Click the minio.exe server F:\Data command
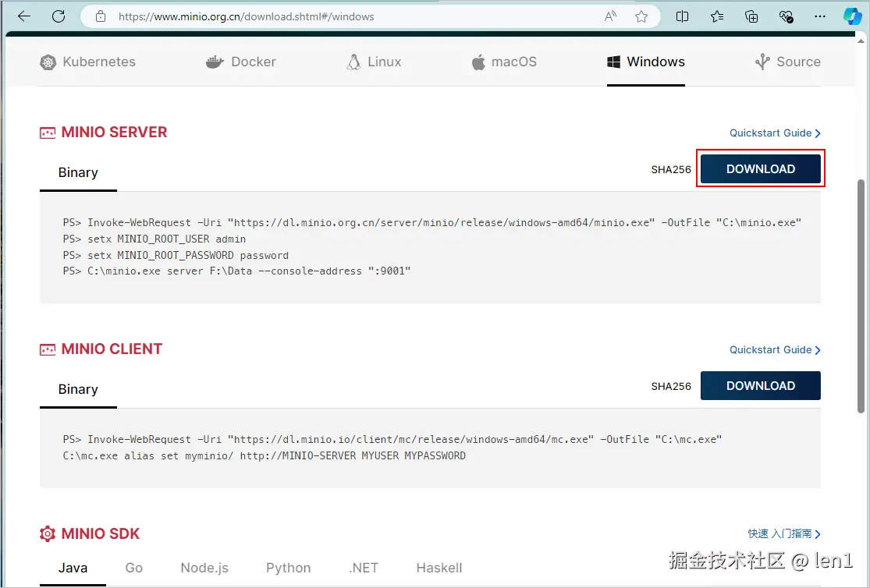Screen dimensions: 870x588 coord(237,271)
